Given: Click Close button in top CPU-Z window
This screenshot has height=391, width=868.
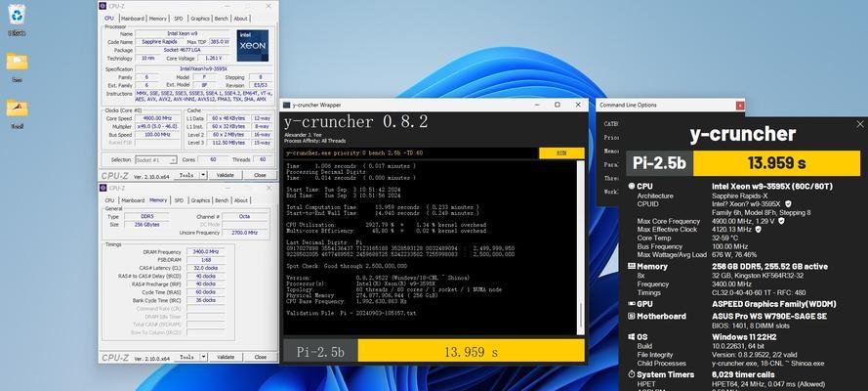Looking at the screenshot, I should click(260, 175).
